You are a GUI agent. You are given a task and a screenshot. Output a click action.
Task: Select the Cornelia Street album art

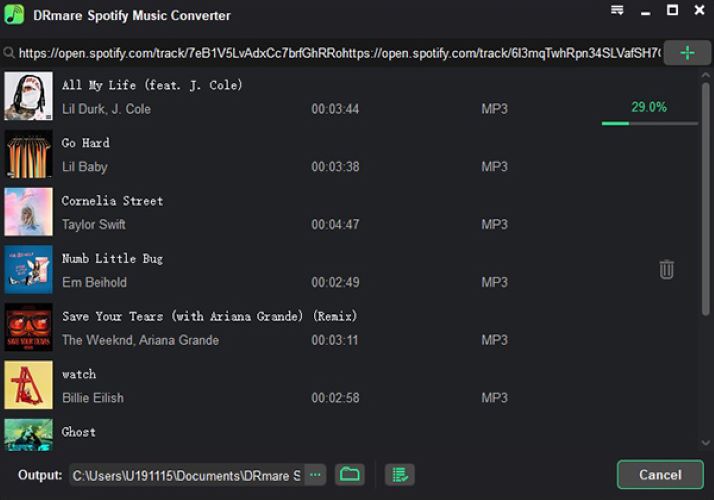pyautogui.click(x=29, y=212)
